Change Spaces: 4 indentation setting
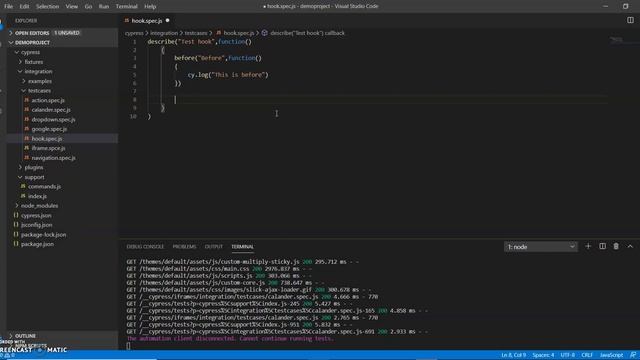Viewport: 640px width, 360px height. 543,355
